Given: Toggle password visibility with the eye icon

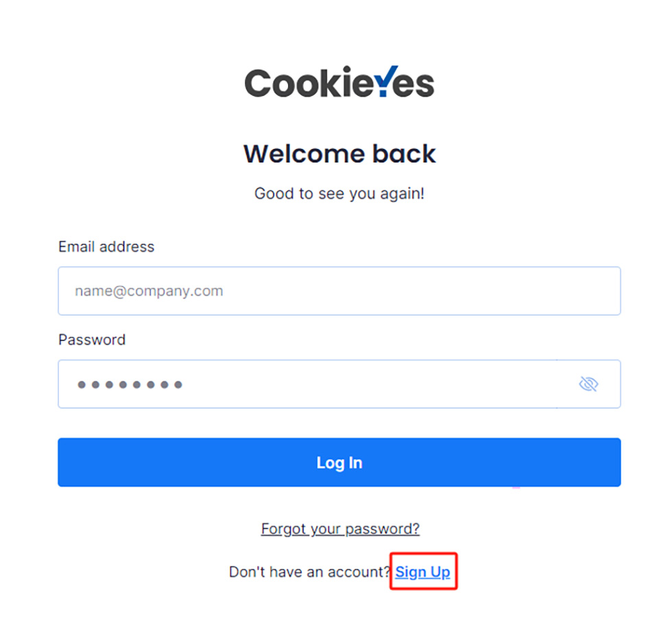Looking at the screenshot, I should (x=588, y=384).
